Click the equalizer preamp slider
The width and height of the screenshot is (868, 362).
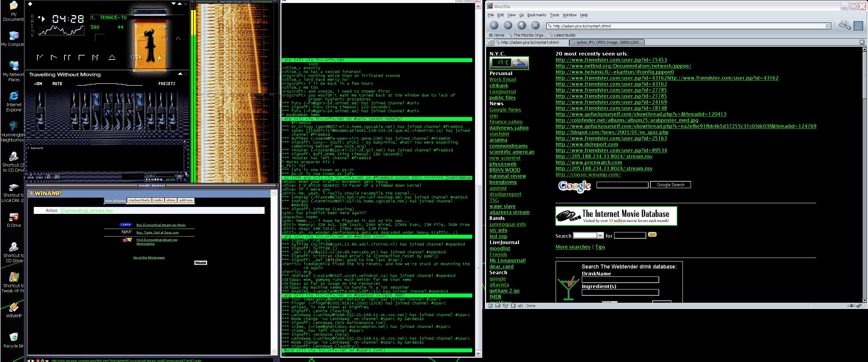pyautogui.click(x=40, y=111)
